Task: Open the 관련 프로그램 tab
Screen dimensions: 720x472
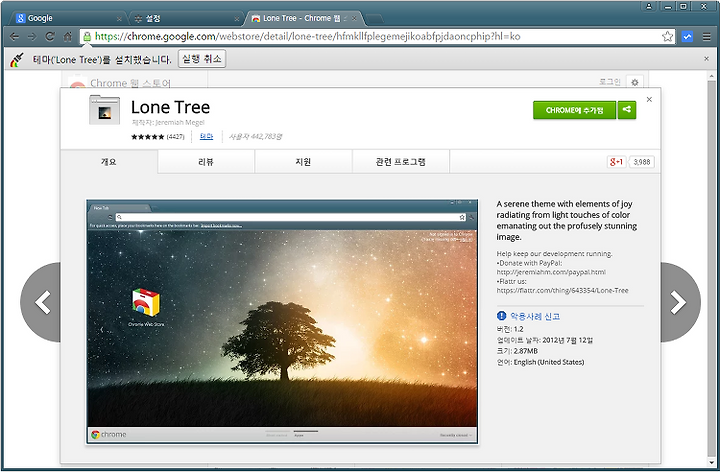Action: pos(401,162)
